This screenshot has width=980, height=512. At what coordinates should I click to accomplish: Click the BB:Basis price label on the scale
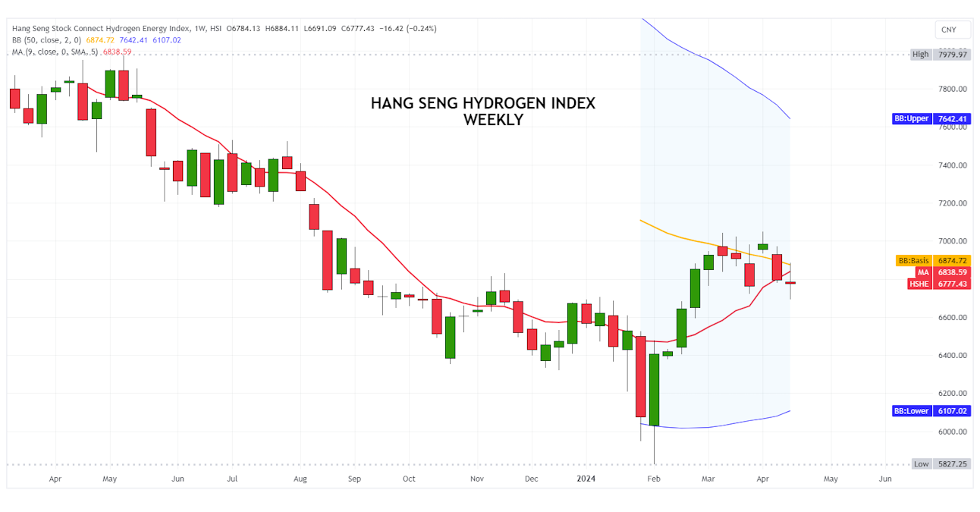(x=932, y=260)
